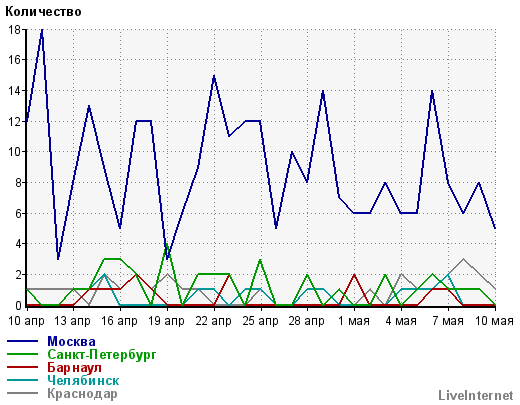Click the 18 value on the y-axis
520x405 pixels.
(14, 29)
